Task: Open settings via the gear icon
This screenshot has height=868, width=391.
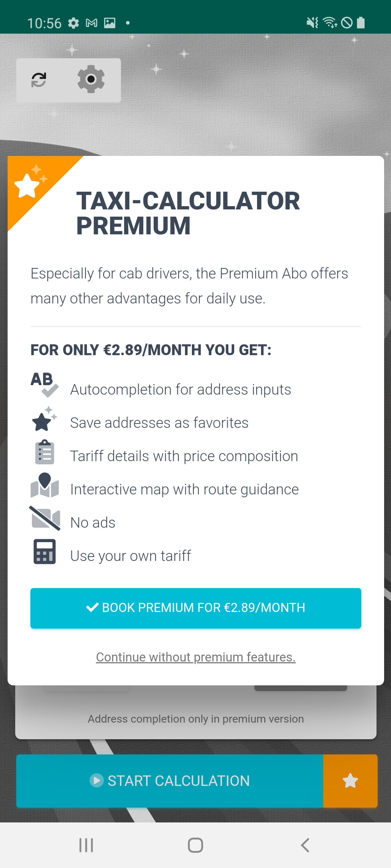Action: point(91,79)
